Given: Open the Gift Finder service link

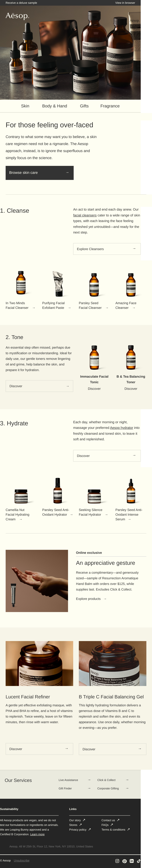Looking at the screenshot, I should coord(65,788).
